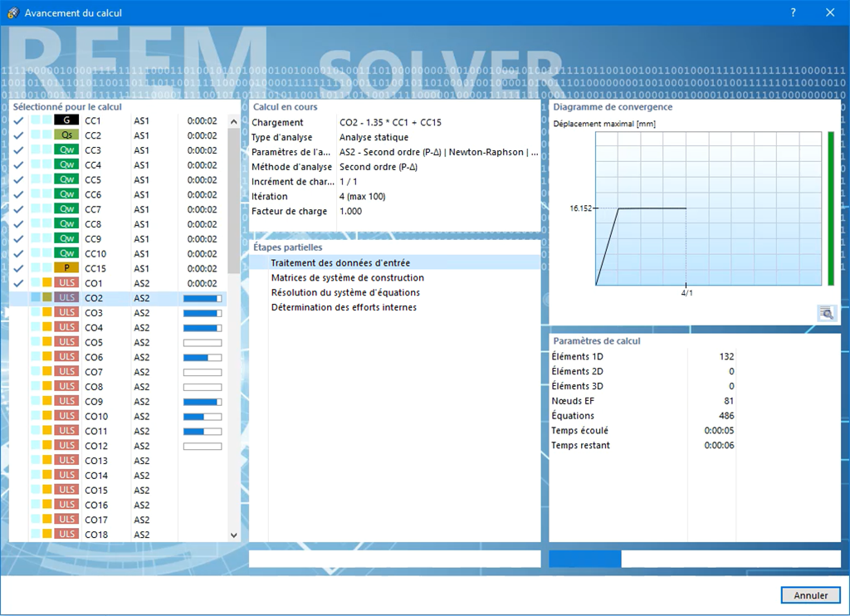Click the magnifier icon under the convergence diagram
Viewport: 850px width, 616px height.
(827, 313)
